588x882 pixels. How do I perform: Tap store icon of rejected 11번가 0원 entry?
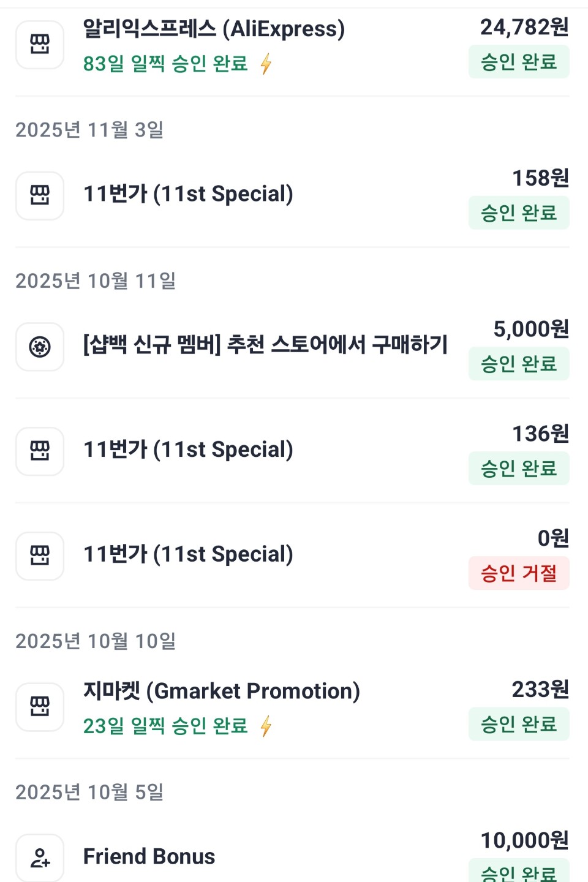pyautogui.click(x=40, y=556)
